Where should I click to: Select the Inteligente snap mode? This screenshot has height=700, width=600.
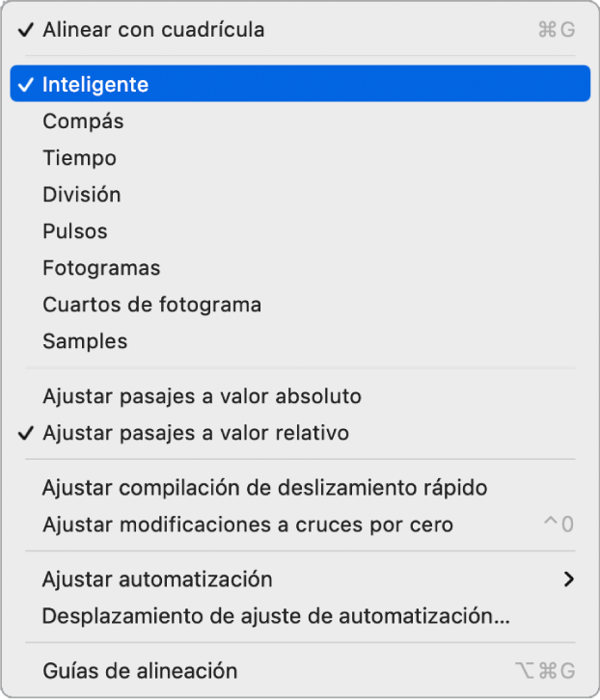click(95, 85)
